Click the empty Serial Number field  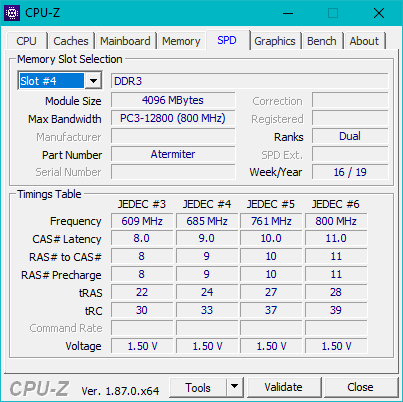(173, 172)
